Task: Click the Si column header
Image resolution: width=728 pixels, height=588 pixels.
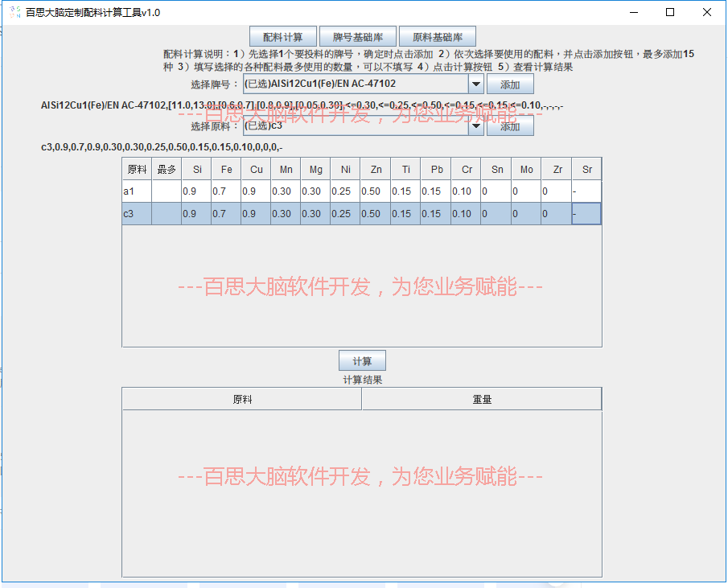Action: [x=196, y=169]
